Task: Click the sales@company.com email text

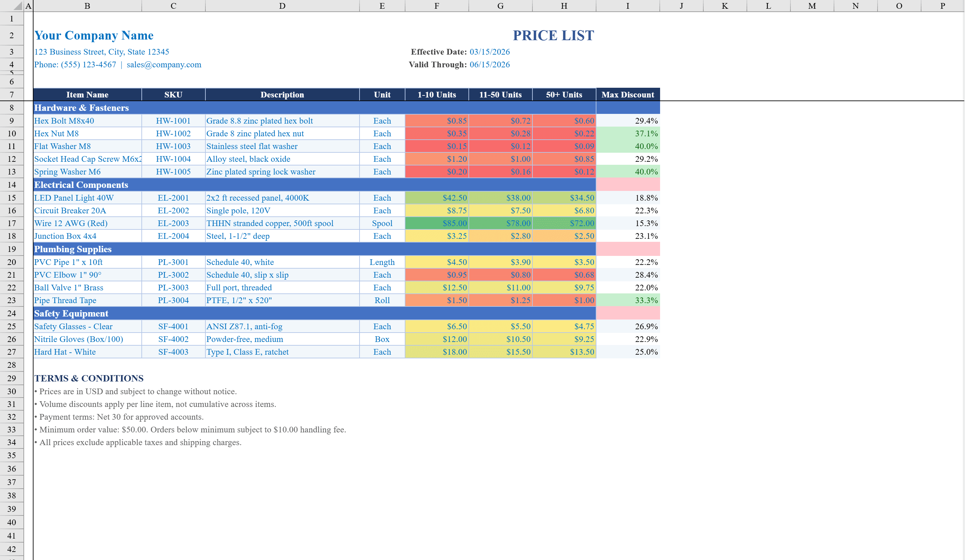Action: point(164,64)
